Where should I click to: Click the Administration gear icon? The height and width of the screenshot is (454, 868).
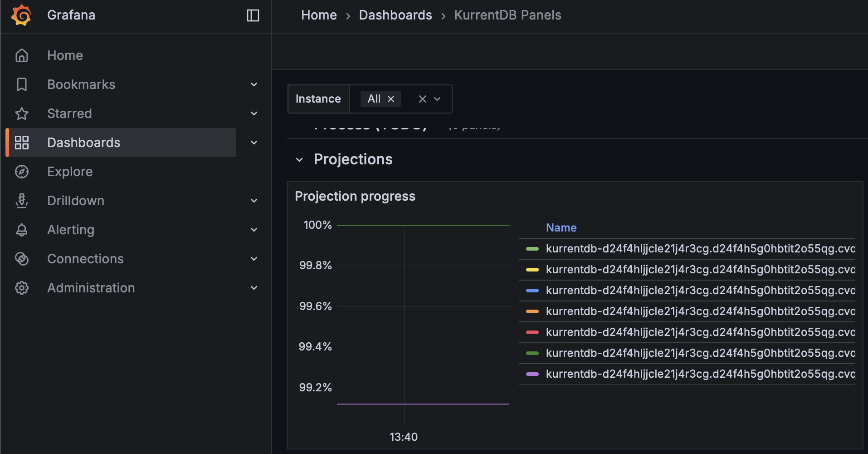[22, 288]
